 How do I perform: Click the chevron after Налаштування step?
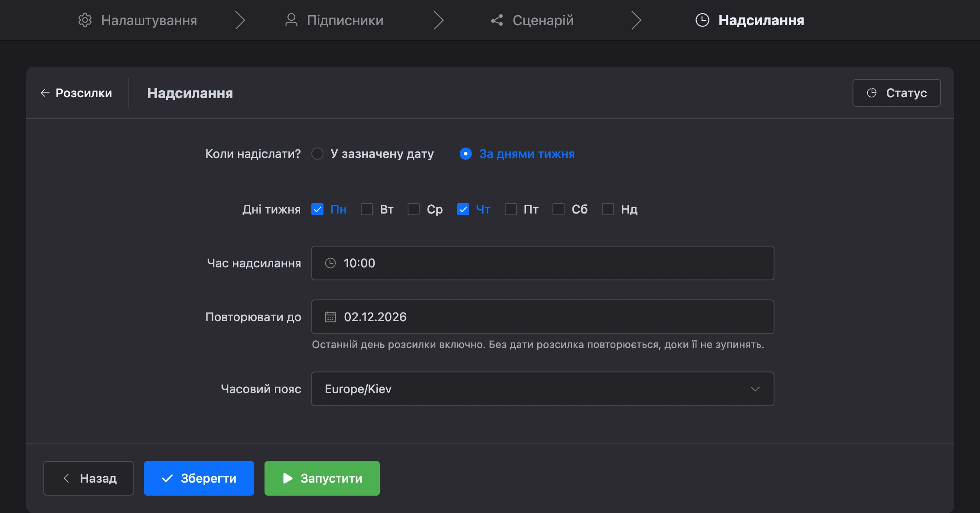point(240,20)
